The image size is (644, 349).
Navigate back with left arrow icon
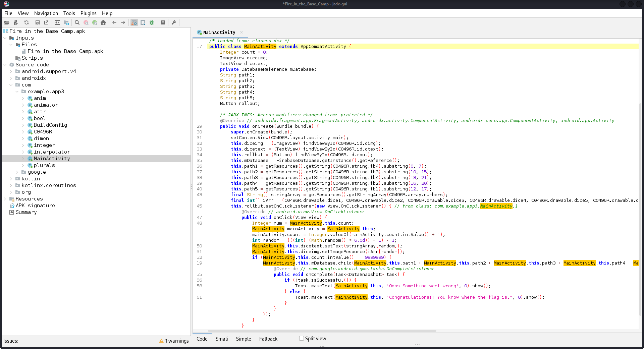(x=114, y=22)
